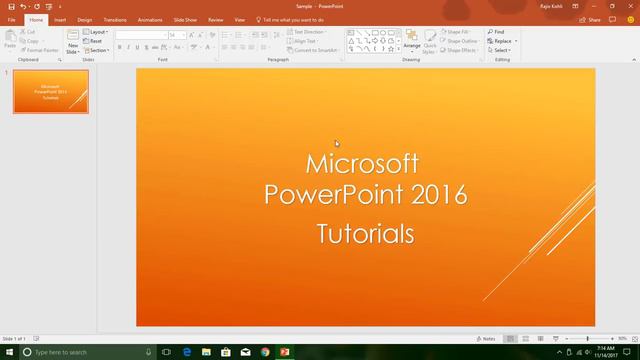The height and width of the screenshot is (360, 640).
Task: Switch to the View tab
Action: pyautogui.click(x=240, y=20)
